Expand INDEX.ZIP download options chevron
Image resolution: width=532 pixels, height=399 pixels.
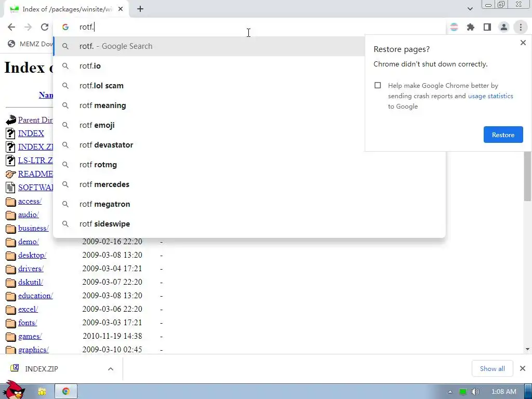tap(111, 369)
